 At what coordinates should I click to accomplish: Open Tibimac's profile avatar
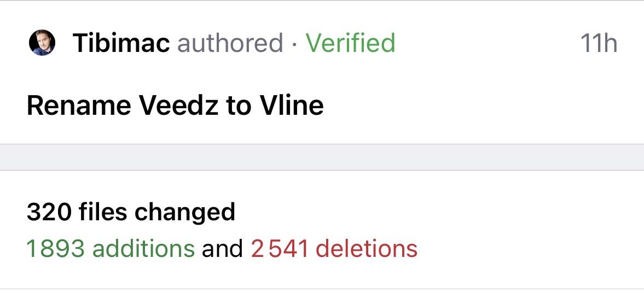pos(42,43)
